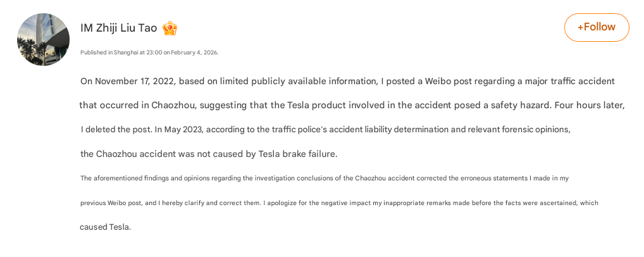
Task: Click the final line "caused Tesla."
Action: pyautogui.click(x=105, y=227)
